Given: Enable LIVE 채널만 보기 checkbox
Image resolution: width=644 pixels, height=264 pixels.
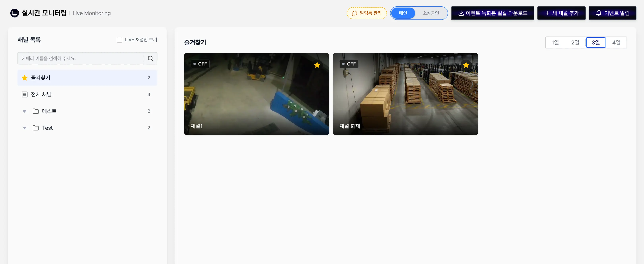Looking at the screenshot, I should point(120,40).
